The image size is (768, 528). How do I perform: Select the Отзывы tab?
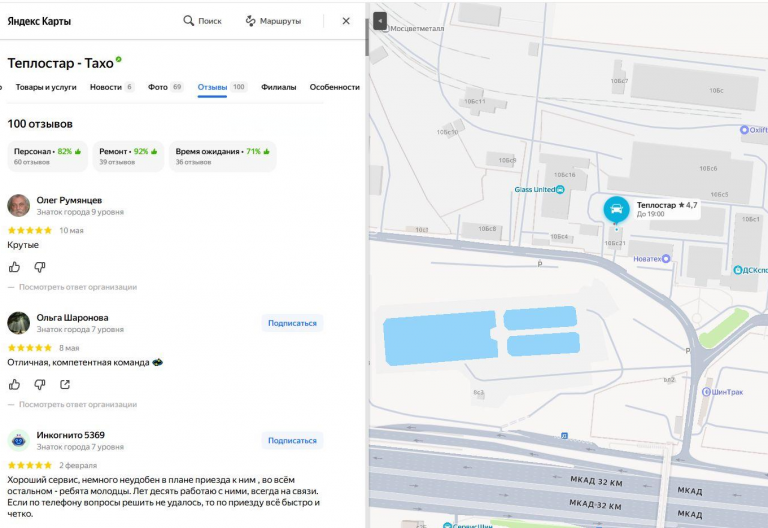tap(222, 87)
